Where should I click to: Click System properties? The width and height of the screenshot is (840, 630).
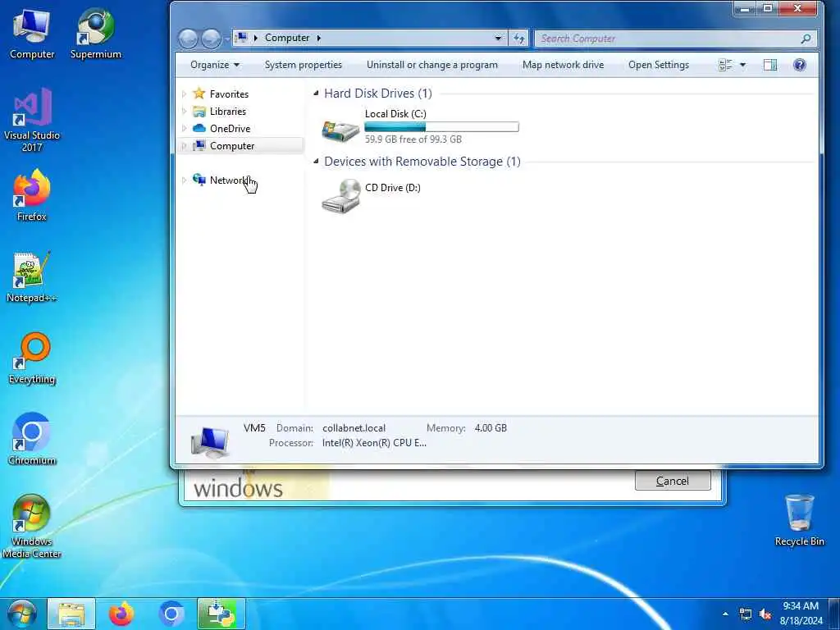304,65
